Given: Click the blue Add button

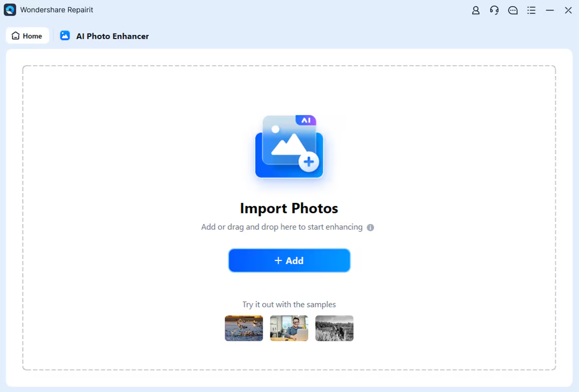Looking at the screenshot, I should pyautogui.click(x=289, y=260).
